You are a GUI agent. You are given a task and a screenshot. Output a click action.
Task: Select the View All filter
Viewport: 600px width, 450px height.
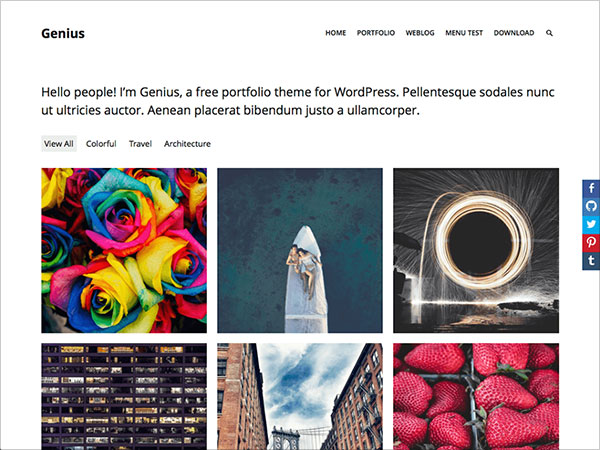[x=59, y=143]
